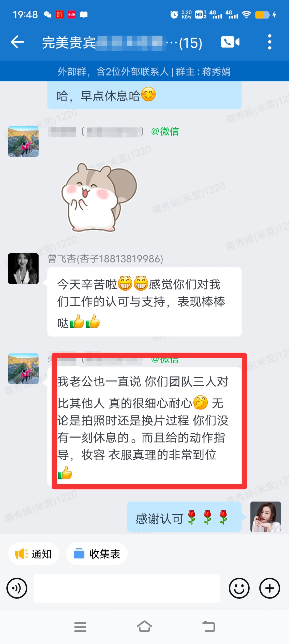289x644 pixels.
Task: Tap the mountain landscape avatar above hamster sticker
Action: coord(23,141)
